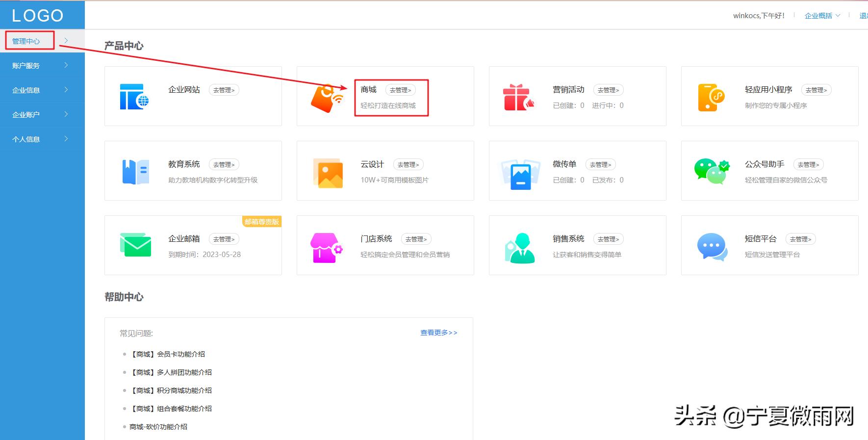
Task: Click the LOGO in the header
Action: [x=38, y=16]
